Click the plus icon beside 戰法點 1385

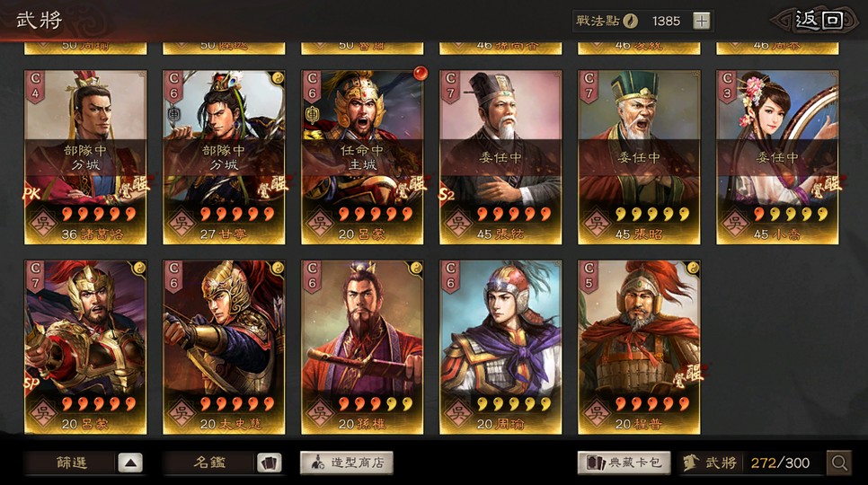pyautogui.click(x=702, y=21)
